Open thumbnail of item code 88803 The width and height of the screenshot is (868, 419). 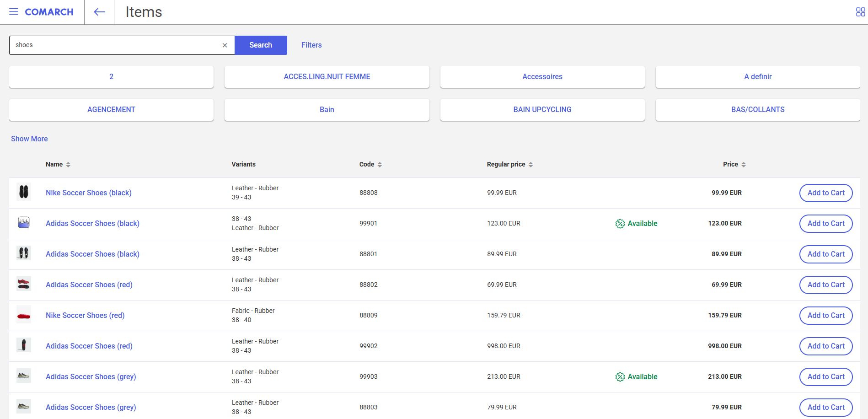(24, 406)
